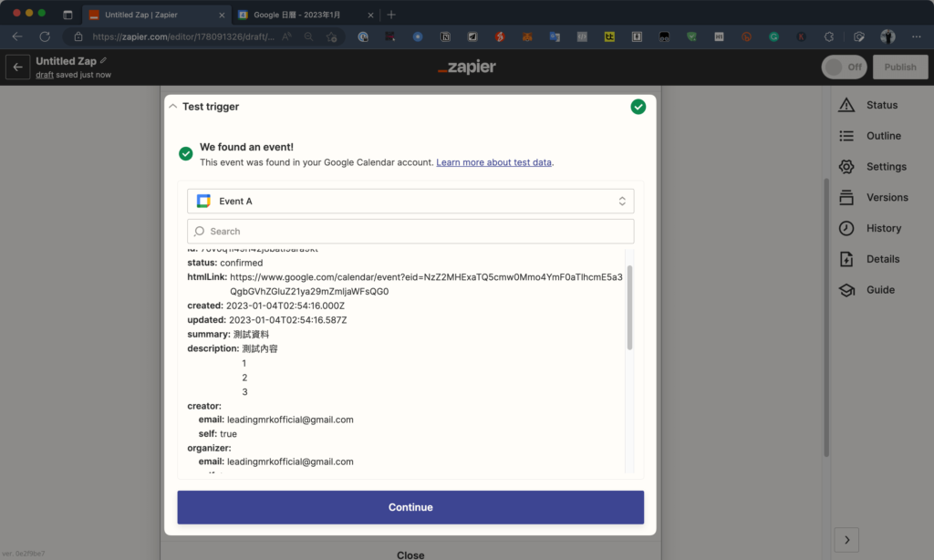
Task: Open the History clock icon
Action: coord(846,228)
